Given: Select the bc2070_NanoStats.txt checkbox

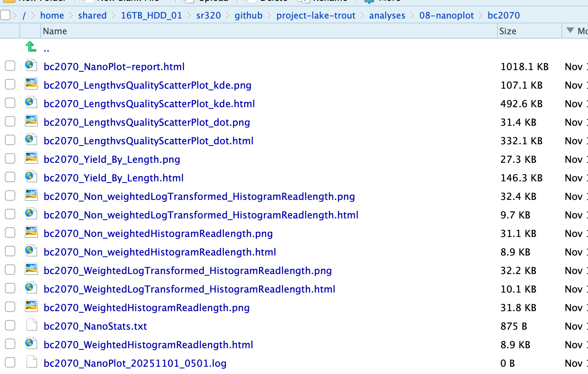Looking at the screenshot, I should point(10,325).
